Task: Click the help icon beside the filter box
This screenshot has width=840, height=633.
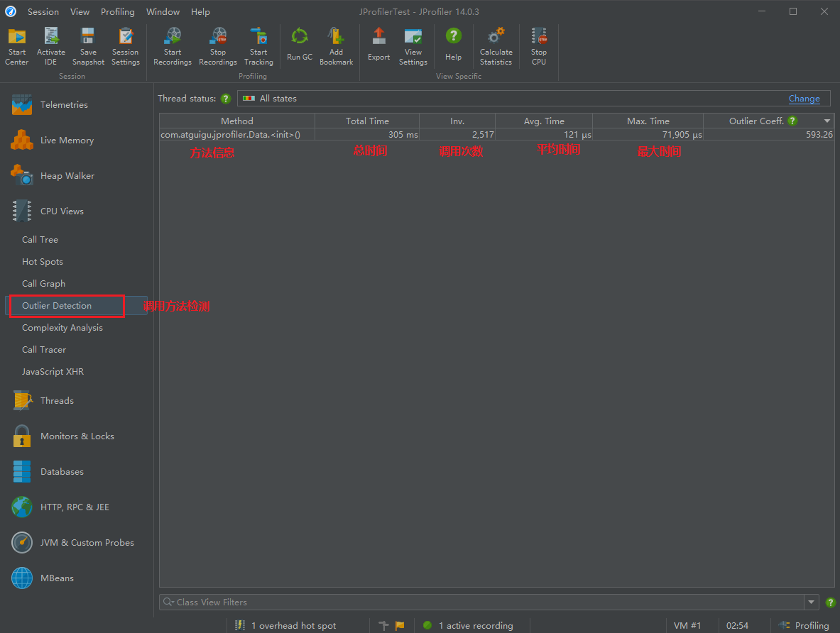Action: (x=830, y=602)
